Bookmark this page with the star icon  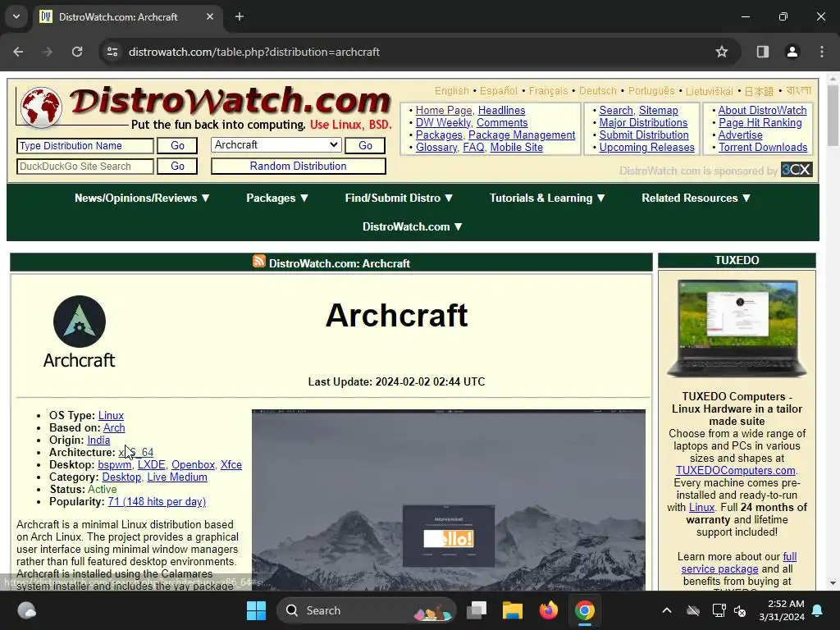point(722,52)
